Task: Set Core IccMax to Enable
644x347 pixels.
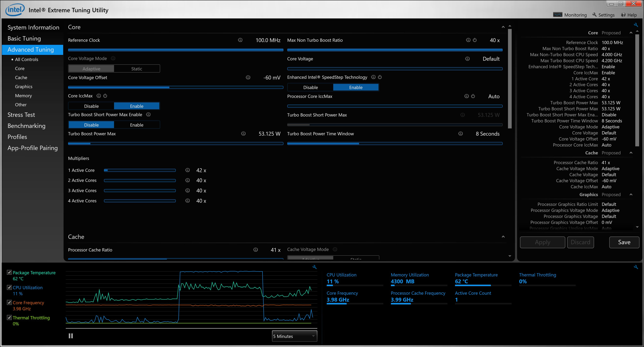Action: [137, 106]
